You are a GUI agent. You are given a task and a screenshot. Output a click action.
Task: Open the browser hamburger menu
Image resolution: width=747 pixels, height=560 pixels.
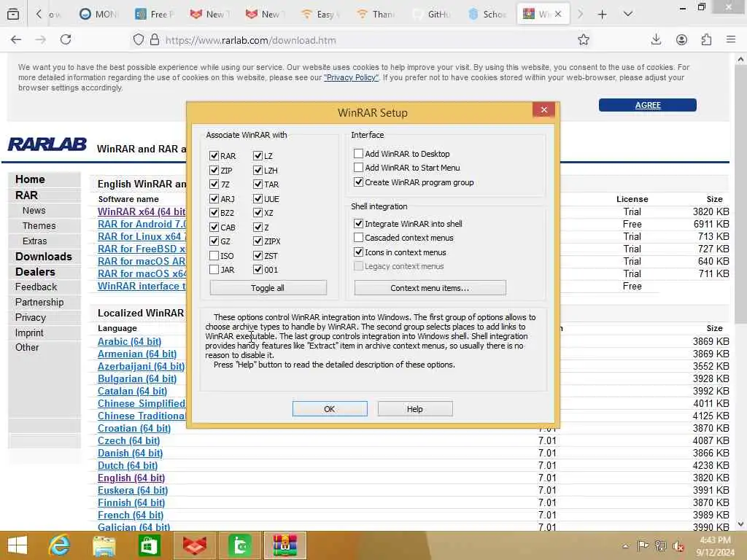[x=731, y=39]
